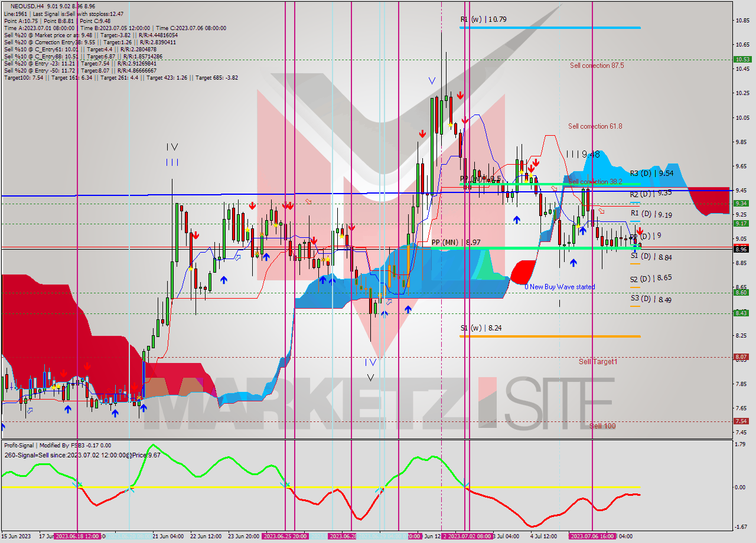This screenshot has width=756, height=543.
Task: Click the 'R1 (D) | 9.19' pivot label
Action: 651,214
